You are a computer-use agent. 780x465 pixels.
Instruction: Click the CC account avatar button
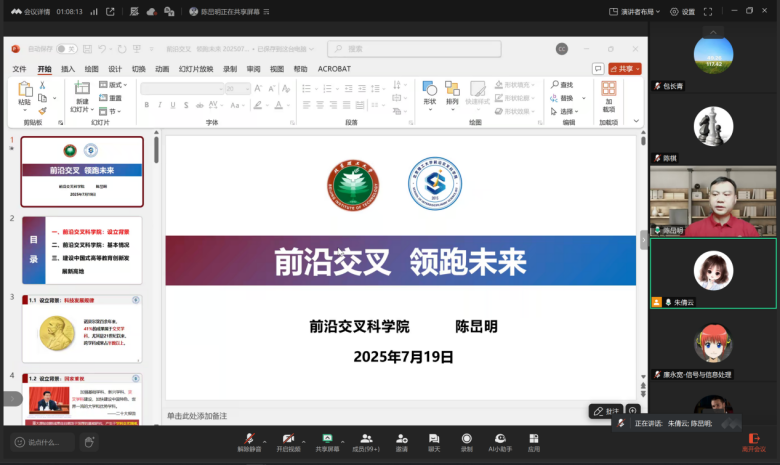pos(562,49)
